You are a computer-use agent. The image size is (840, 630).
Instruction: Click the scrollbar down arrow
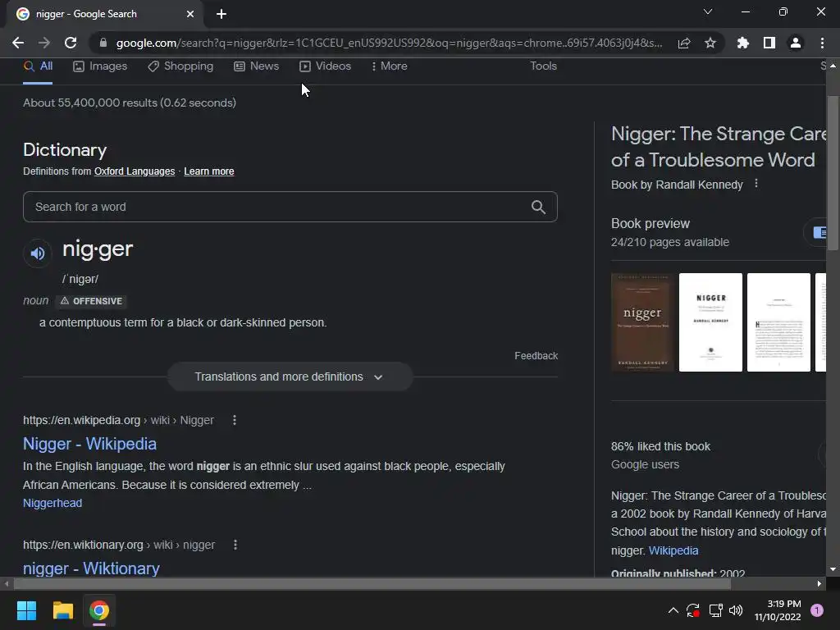tap(833, 569)
